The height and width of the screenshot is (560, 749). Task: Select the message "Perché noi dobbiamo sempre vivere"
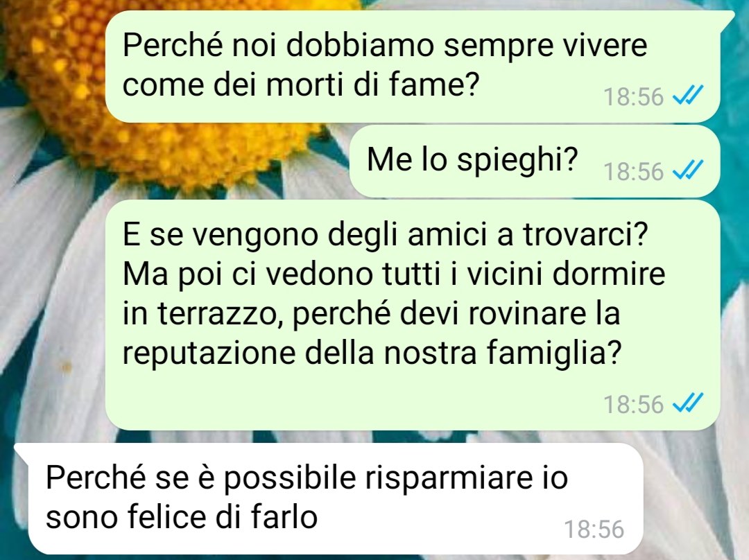pos(412,67)
